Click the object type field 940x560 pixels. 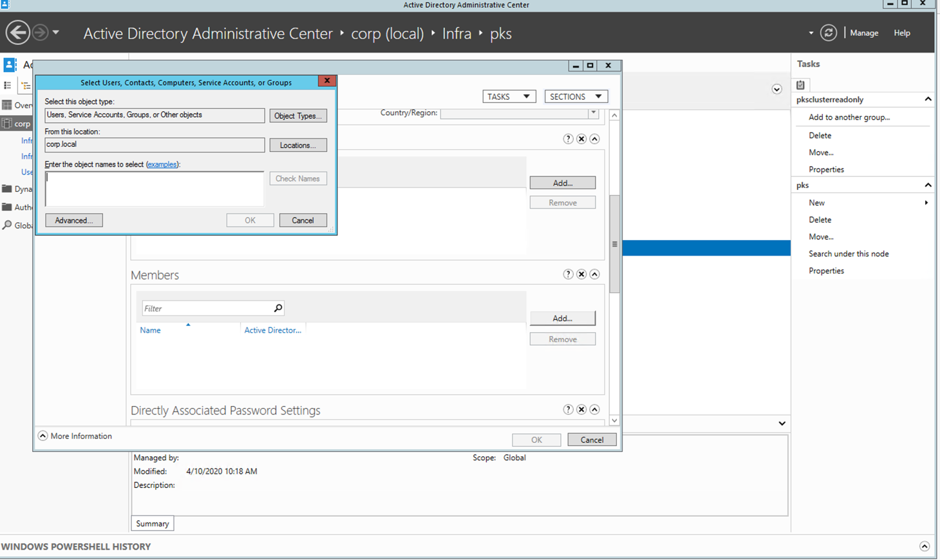coord(155,115)
